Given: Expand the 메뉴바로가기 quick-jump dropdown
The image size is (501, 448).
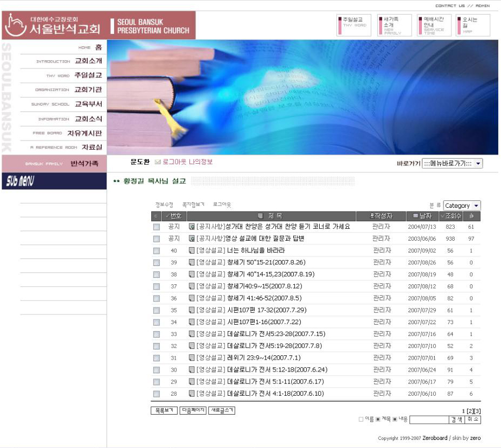Looking at the screenshot, I should 452,164.
